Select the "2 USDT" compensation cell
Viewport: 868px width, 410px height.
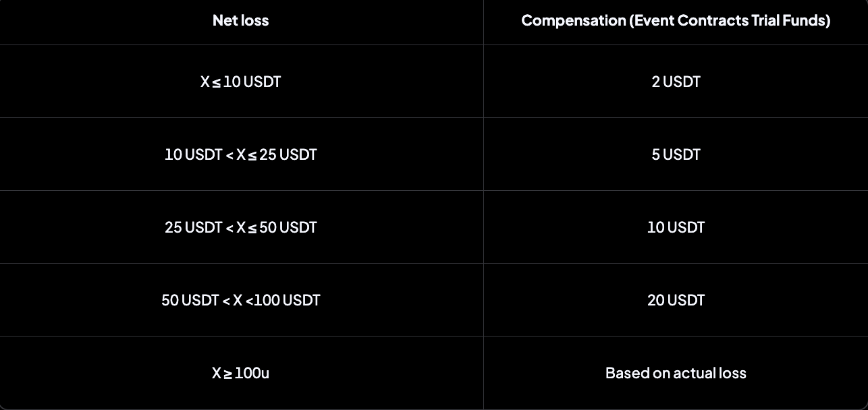(676, 82)
